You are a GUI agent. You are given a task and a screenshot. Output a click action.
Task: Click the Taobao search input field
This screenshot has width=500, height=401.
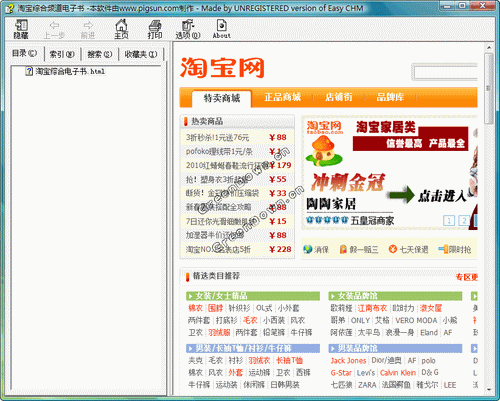pos(446,72)
